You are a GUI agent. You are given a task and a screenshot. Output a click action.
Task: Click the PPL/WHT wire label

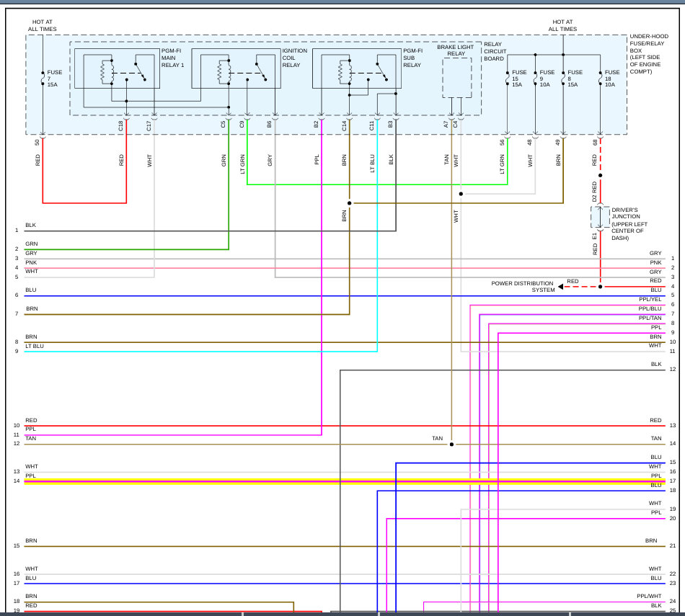pos(649,597)
